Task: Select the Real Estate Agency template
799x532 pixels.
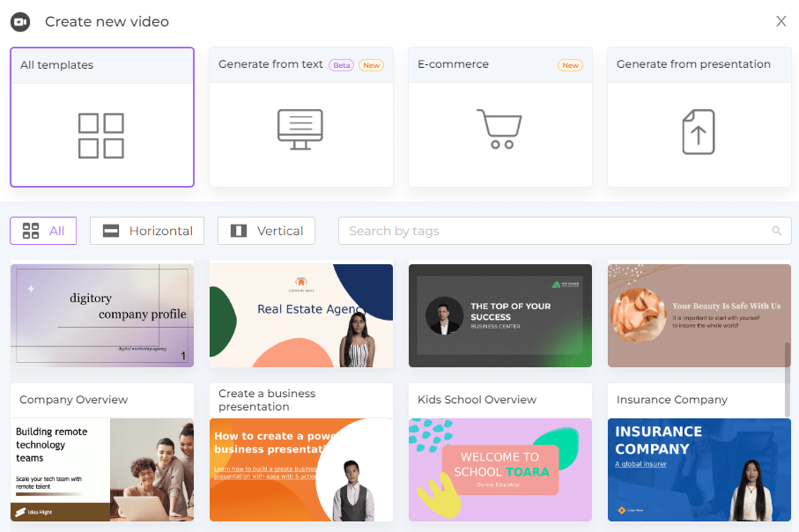Action: tap(300, 315)
